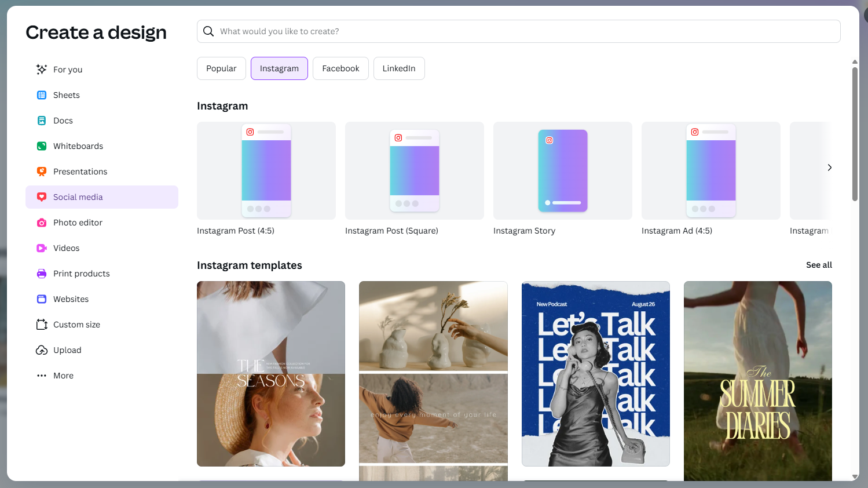
Task: Select the Instagram filter tab
Action: pyautogui.click(x=279, y=68)
